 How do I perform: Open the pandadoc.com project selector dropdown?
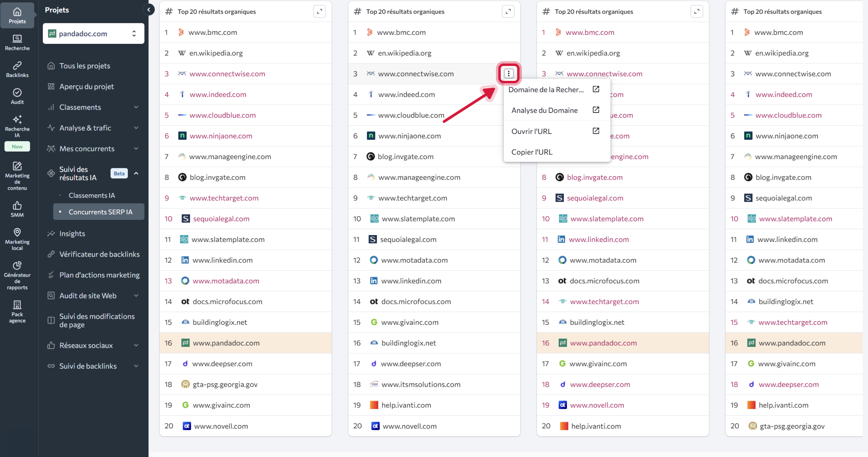[94, 33]
